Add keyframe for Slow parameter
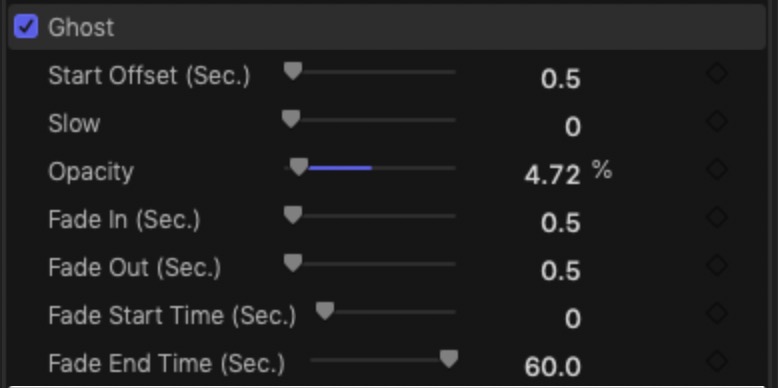 tap(717, 121)
